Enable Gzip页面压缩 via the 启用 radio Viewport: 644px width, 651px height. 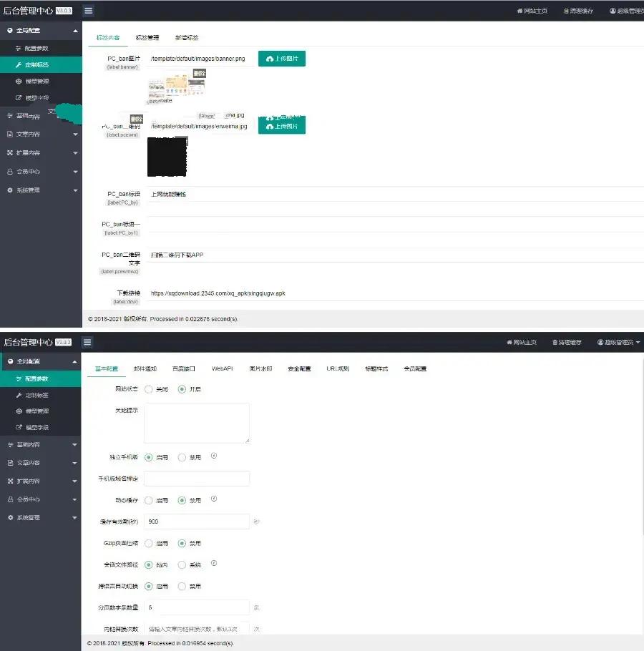coord(149,544)
